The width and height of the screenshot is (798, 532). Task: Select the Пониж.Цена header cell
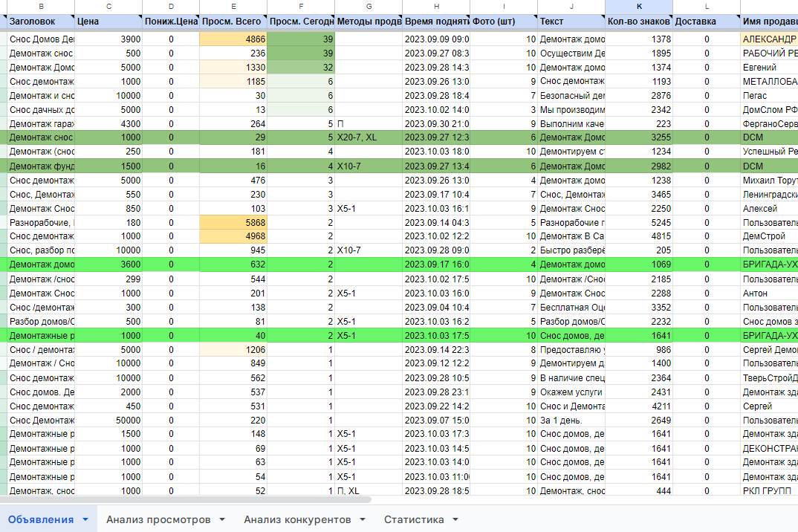171,22
